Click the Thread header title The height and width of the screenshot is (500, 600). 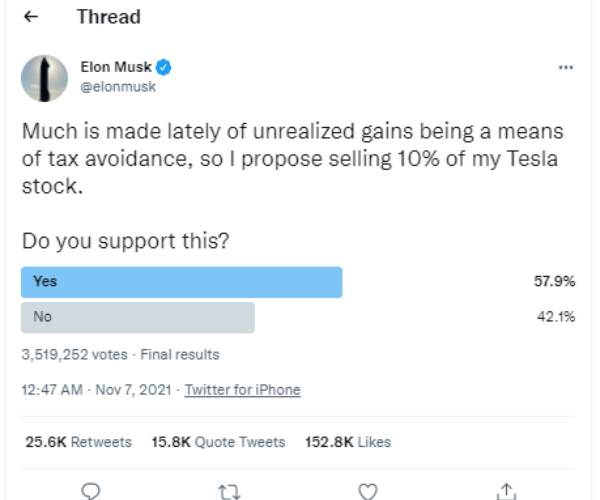point(108,18)
